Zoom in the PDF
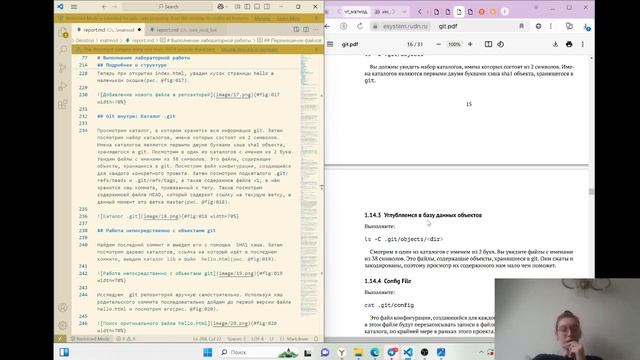Viewport: 640px width, 360px height. pyautogui.click(x=470, y=44)
